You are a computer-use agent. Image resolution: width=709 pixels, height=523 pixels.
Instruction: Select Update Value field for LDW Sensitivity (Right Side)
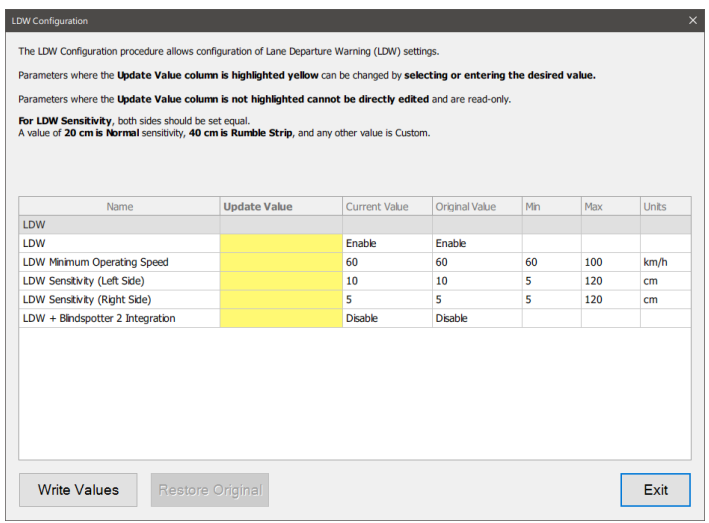(x=281, y=299)
